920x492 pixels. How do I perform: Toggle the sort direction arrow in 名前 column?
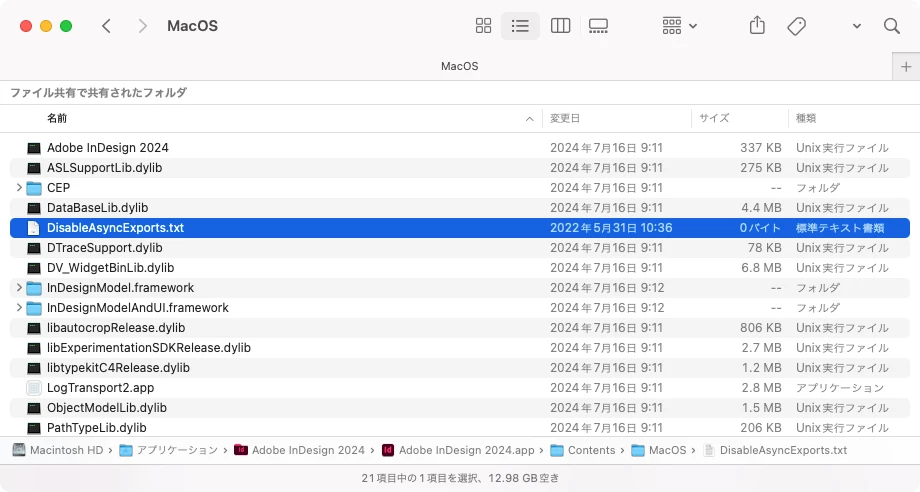point(529,118)
